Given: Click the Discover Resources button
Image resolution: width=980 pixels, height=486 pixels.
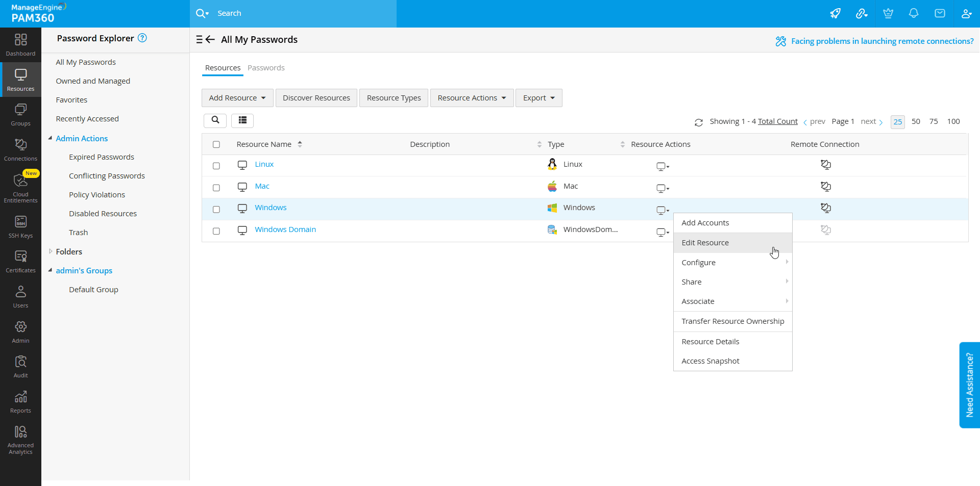Looking at the screenshot, I should click(x=316, y=98).
